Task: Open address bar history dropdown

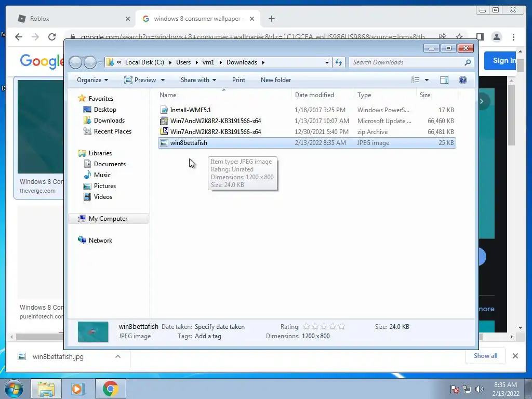Action: [327, 62]
